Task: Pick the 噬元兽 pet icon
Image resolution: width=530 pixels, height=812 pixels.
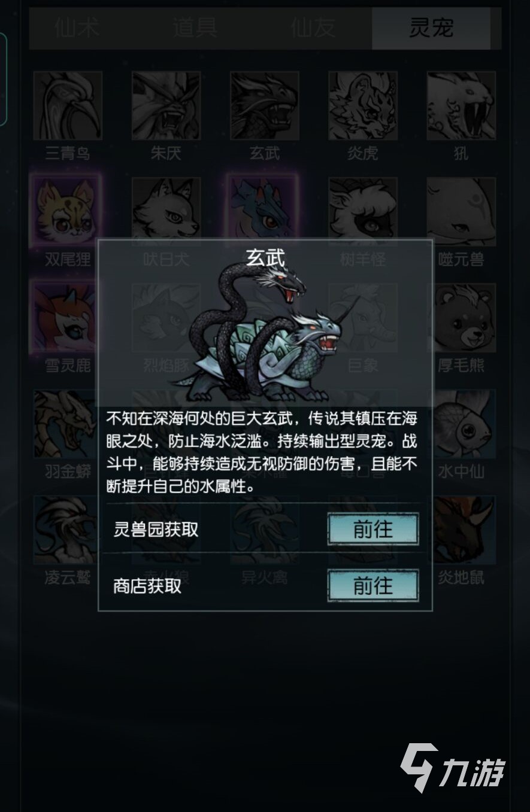Action: [461, 211]
